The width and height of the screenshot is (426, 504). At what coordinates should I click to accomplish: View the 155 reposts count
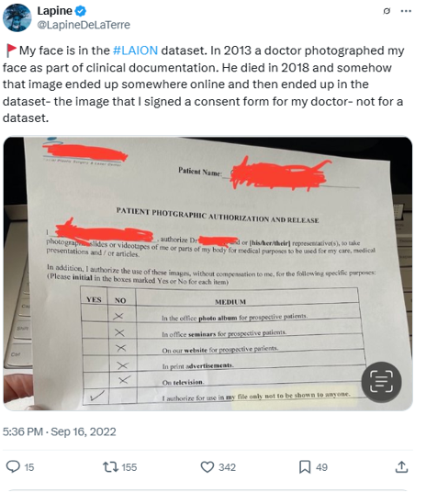coord(129,467)
